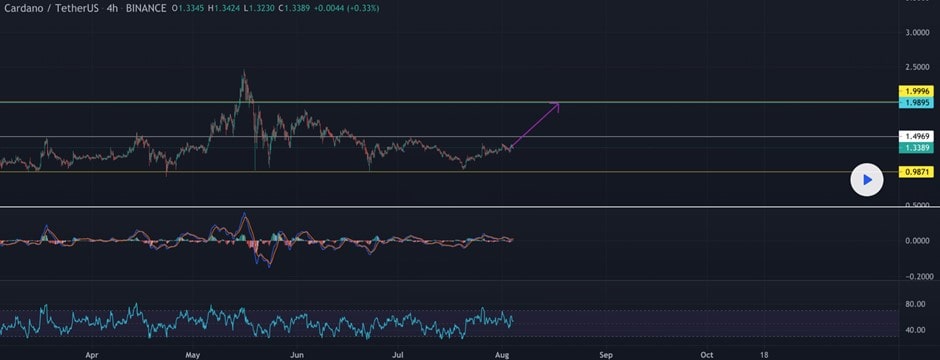The width and height of the screenshot is (940, 360).
Task: Click the high price H1.3424 value
Action: pyautogui.click(x=225, y=8)
